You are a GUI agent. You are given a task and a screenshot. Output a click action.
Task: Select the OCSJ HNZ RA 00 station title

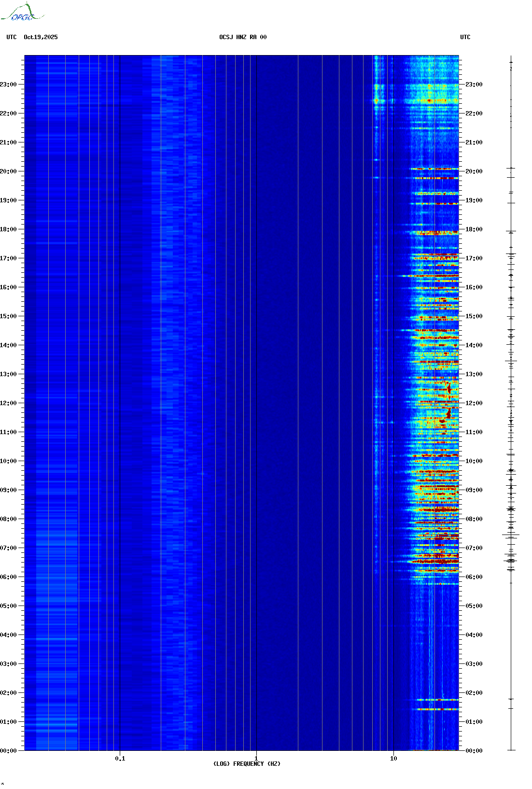coord(243,37)
